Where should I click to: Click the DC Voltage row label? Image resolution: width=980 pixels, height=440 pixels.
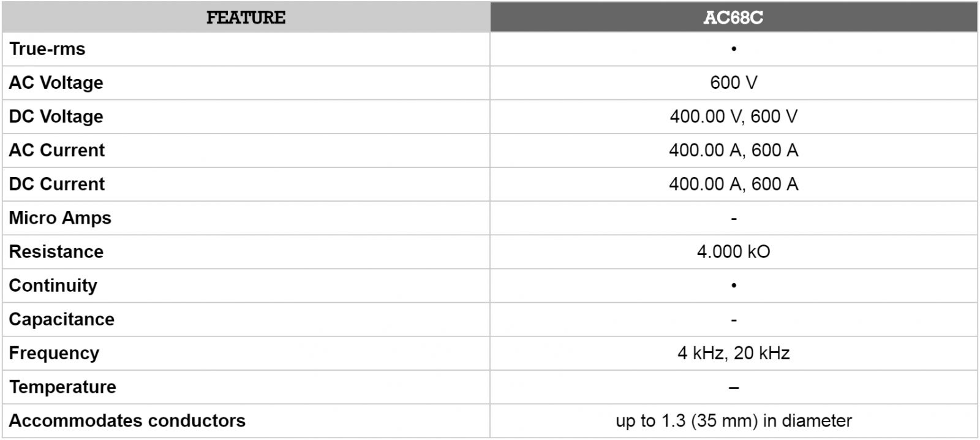[56, 116]
